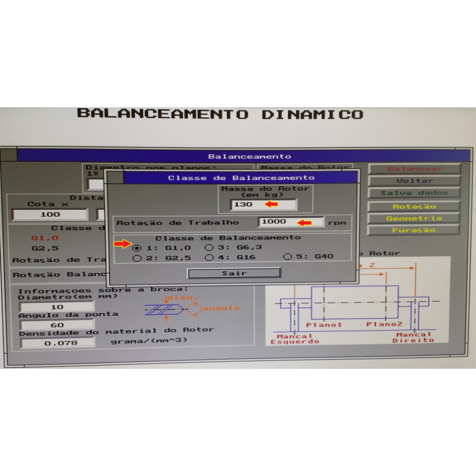
Task: Click the Densidade do material field
Action: 58,343
